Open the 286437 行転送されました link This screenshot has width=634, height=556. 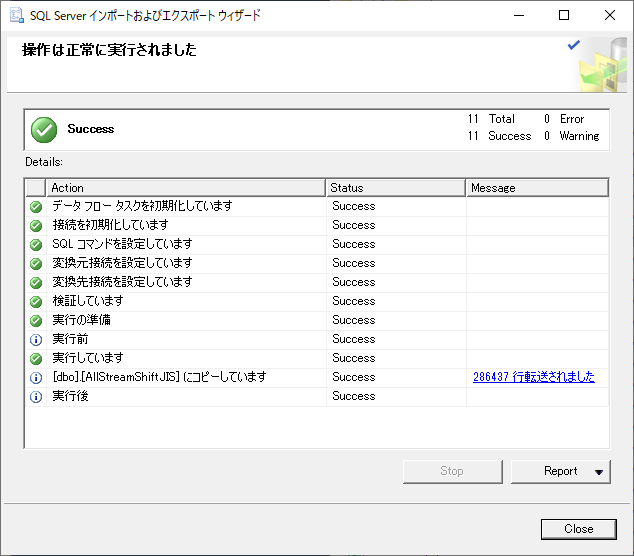[533, 377]
